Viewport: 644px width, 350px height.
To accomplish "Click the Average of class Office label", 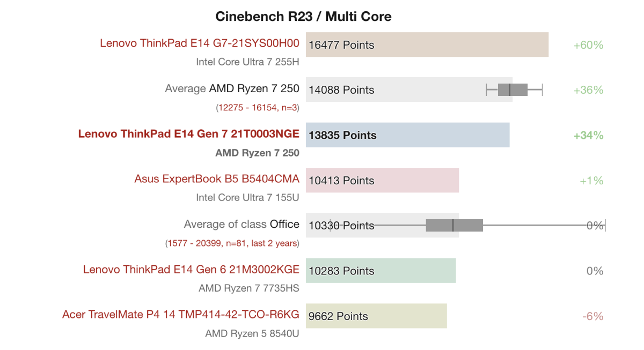I will 241,224.
